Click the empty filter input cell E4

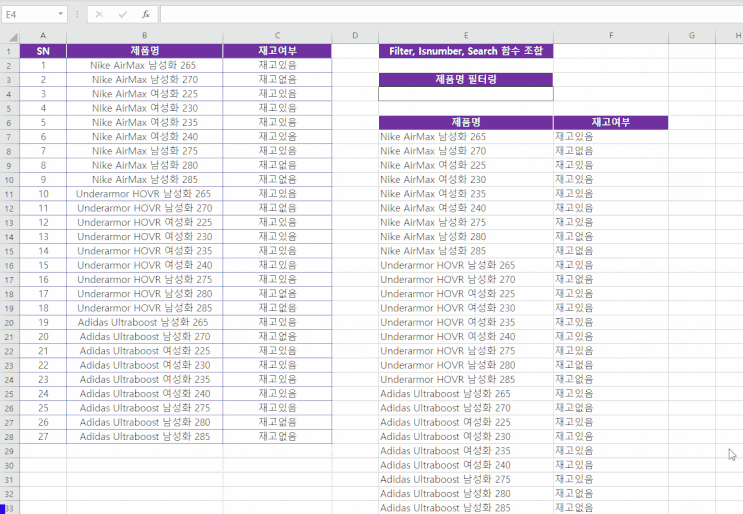pyautogui.click(x=466, y=94)
